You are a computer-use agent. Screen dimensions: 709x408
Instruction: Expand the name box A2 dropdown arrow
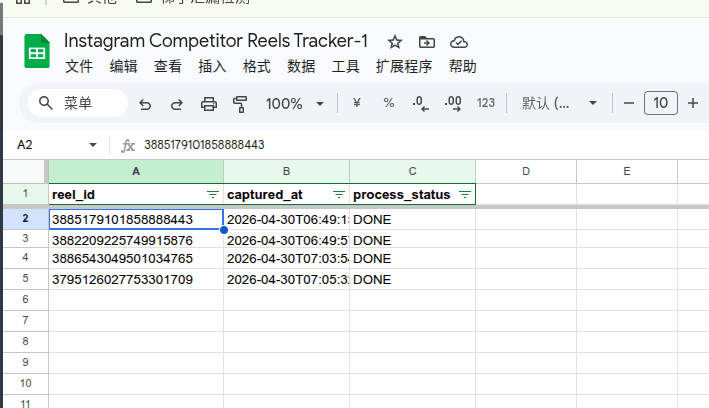93,145
